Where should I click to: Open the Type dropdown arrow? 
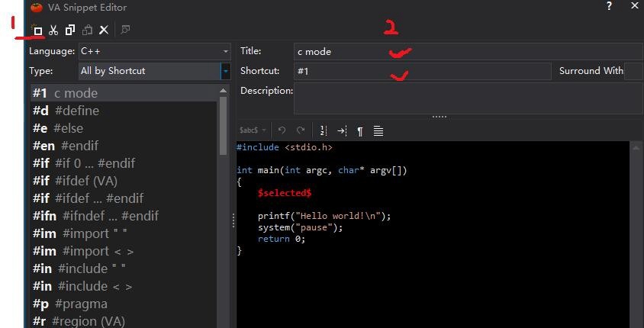point(226,71)
